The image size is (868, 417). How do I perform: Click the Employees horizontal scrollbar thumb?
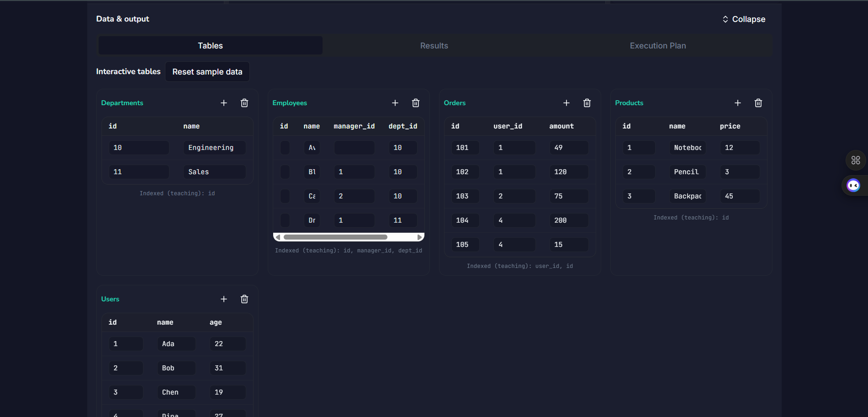coord(335,237)
